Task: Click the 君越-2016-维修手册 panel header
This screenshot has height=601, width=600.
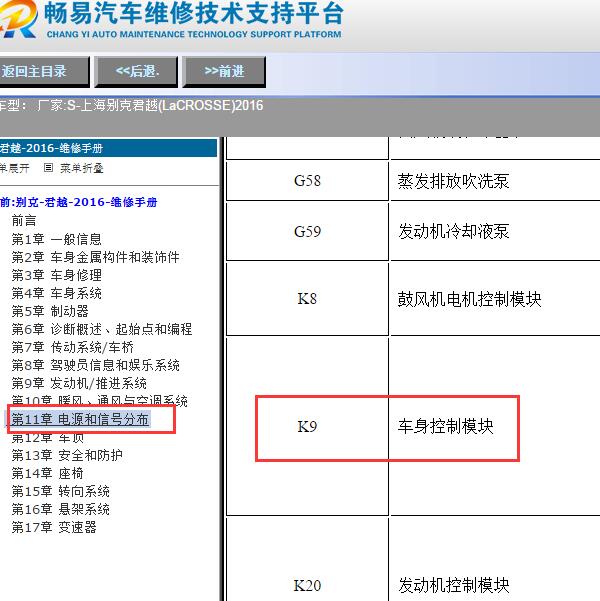Action: pyautogui.click(x=108, y=148)
